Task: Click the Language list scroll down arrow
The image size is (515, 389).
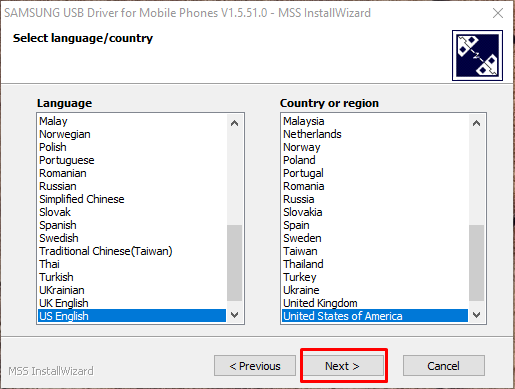Action: pyautogui.click(x=234, y=315)
